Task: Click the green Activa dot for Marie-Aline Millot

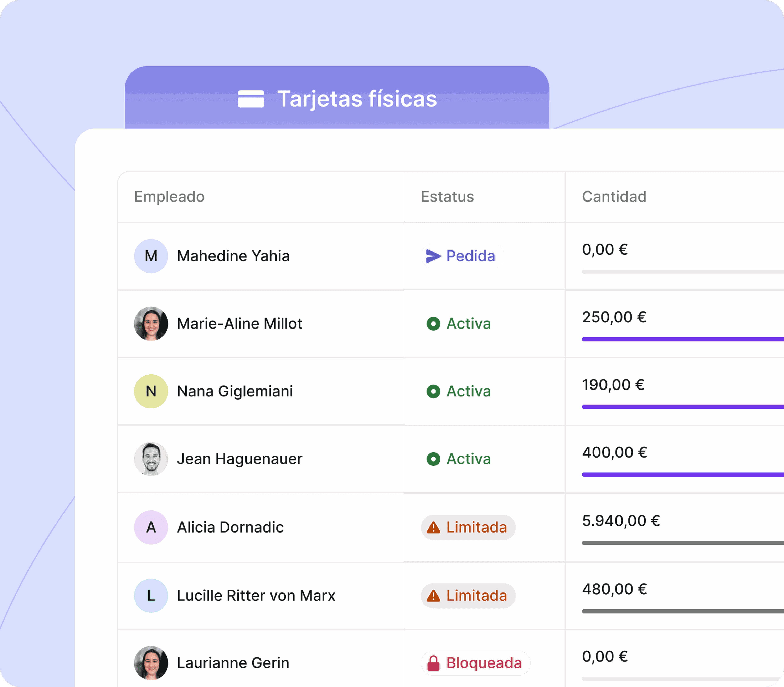Action: tap(433, 324)
